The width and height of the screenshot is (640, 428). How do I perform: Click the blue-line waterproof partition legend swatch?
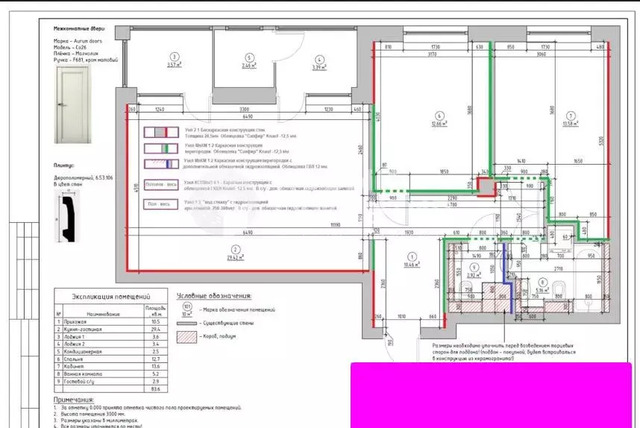point(161,164)
